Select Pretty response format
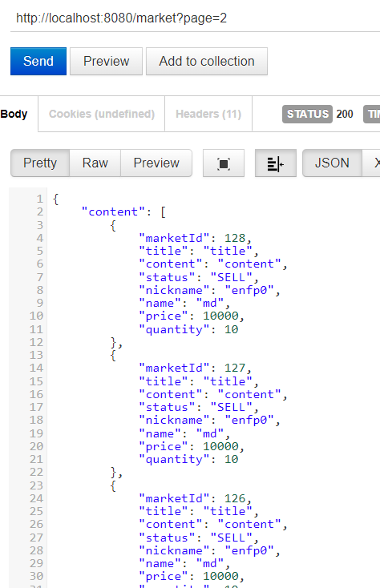 (40, 163)
